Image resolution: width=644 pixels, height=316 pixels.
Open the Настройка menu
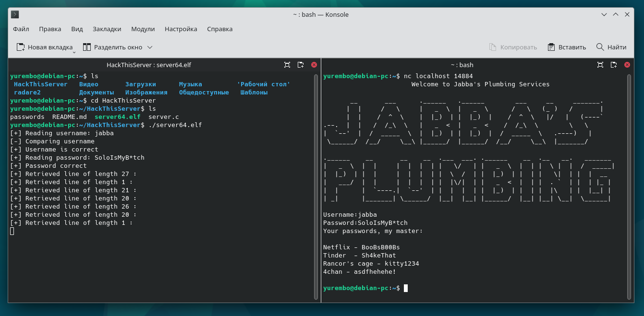[181, 29]
